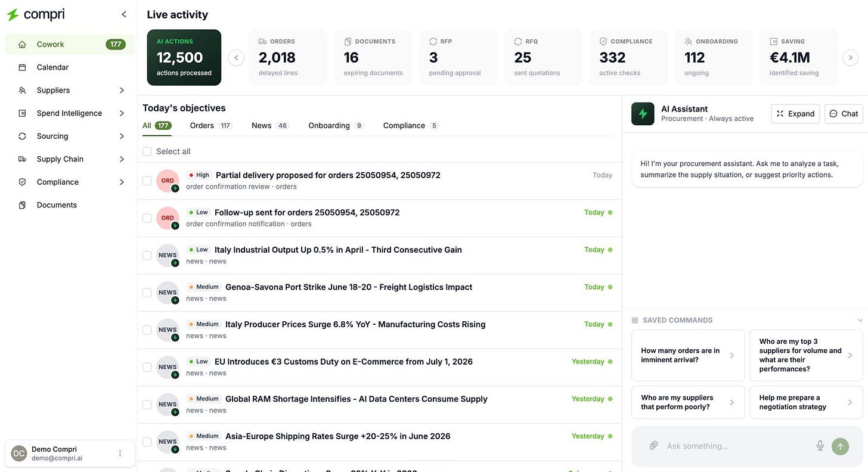Tick checkbox for Global RAM Shortage row
Image resolution: width=868 pixels, height=472 pixels.
pos(147,404)
